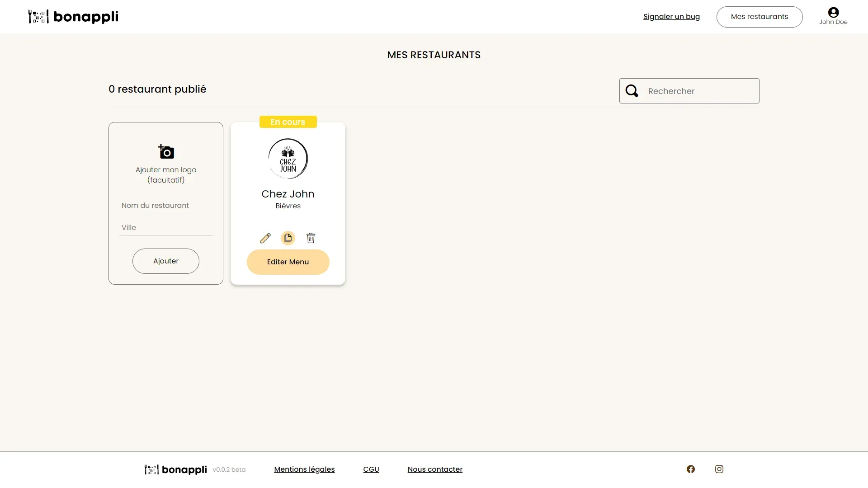868x488 pixels.
Task: Click the Ajouter button
Action: [x=166, y=261]
